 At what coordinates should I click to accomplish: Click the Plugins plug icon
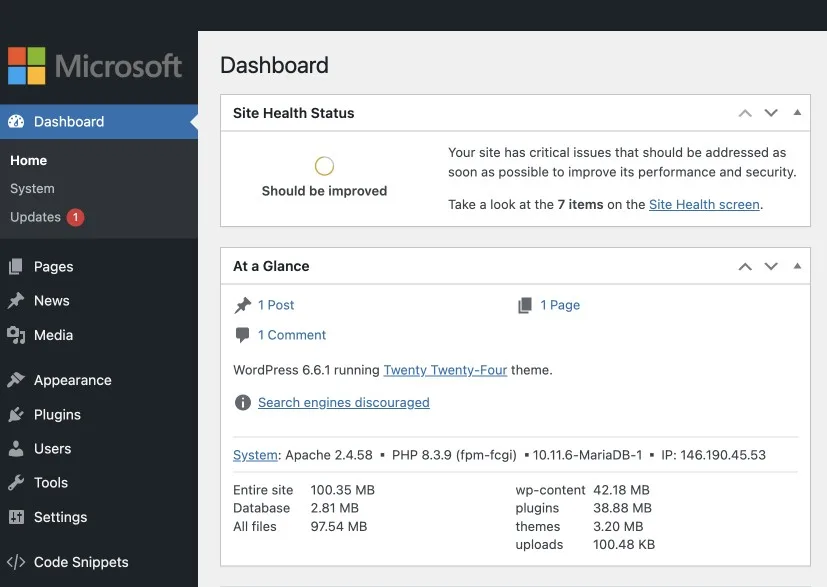(x=16, y=415)
